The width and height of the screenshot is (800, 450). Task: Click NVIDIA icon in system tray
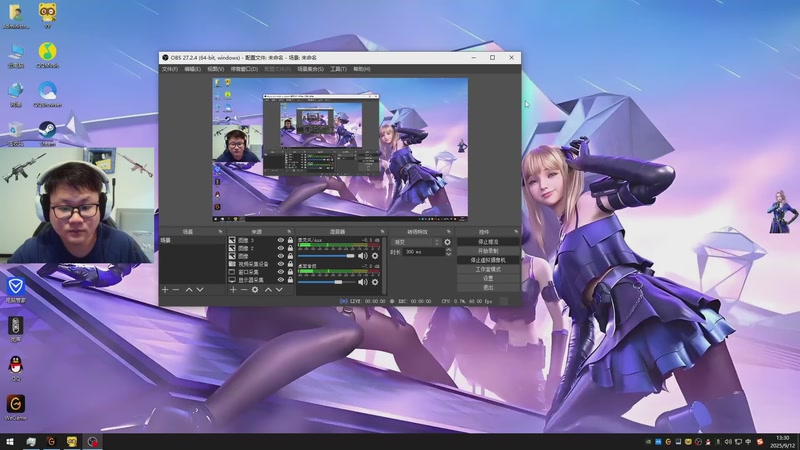[648, 442]
